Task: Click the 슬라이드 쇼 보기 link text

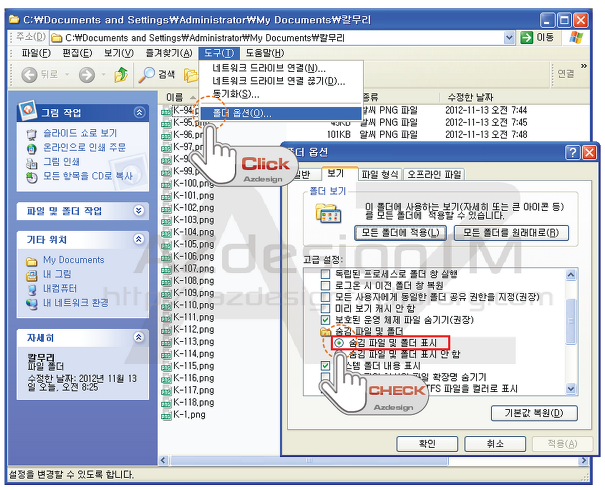Action: [x=80, y=133]
